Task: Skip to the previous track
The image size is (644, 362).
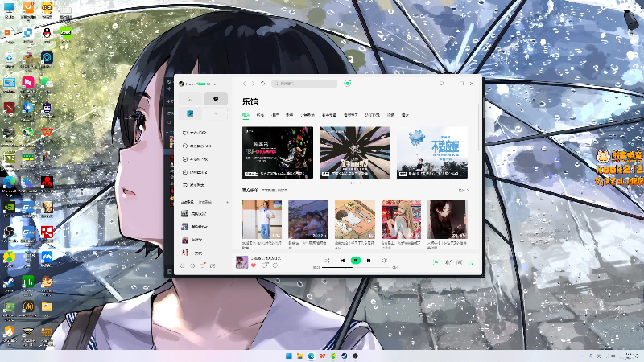Action: coord(343,261)
